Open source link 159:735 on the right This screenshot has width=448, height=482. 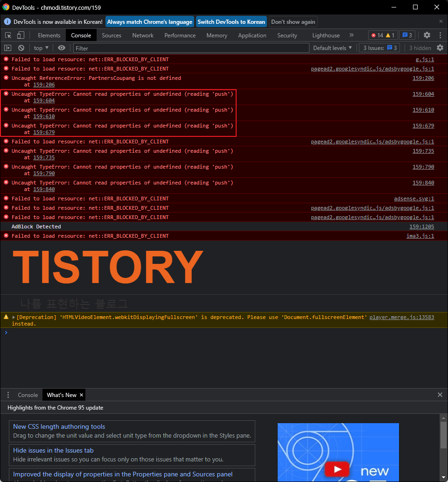coord(423,151)
